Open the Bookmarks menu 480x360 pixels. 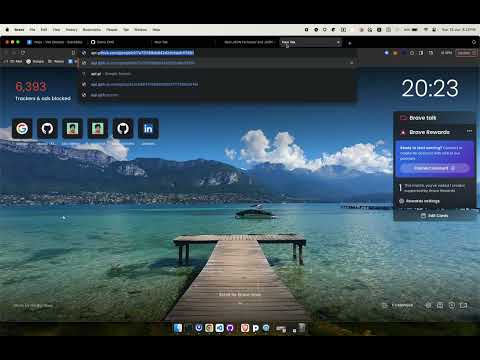coord(92,30)
